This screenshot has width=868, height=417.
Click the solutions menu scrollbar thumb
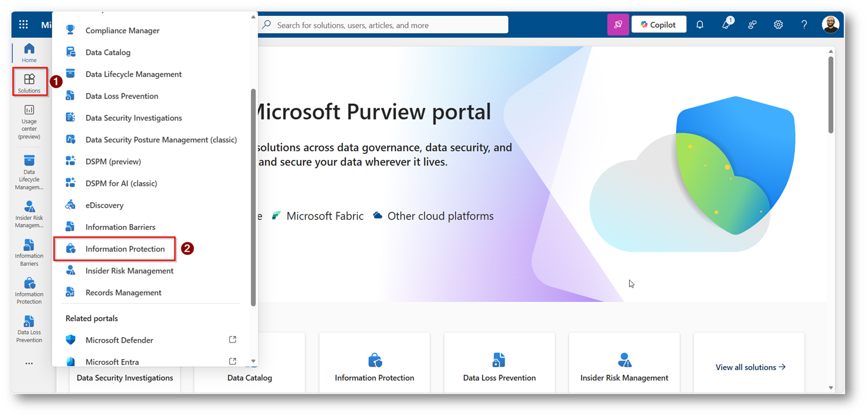pos(253,197)
